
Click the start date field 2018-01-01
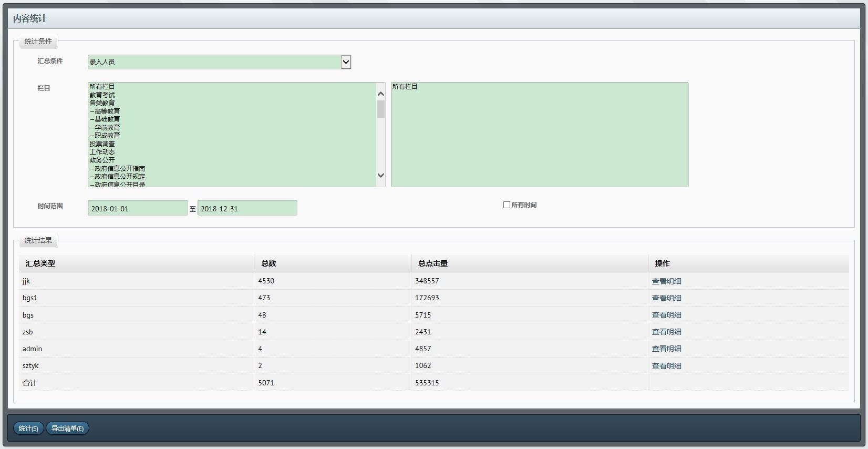[x=137, y=208]
